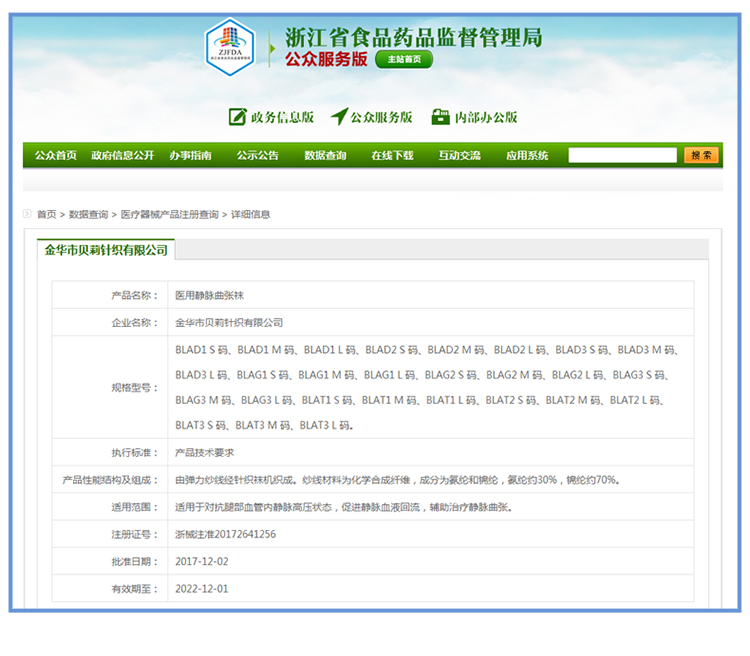Click the ZJFDA hexagon logo
The height and width of the screenshot is (656, 750).
231,45
